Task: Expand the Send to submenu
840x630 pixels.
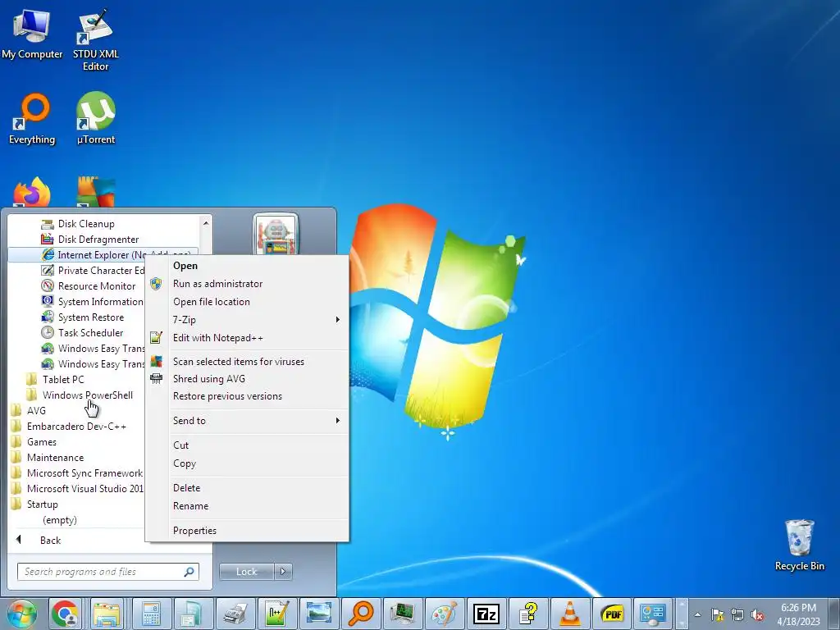Action: (247, 421)
